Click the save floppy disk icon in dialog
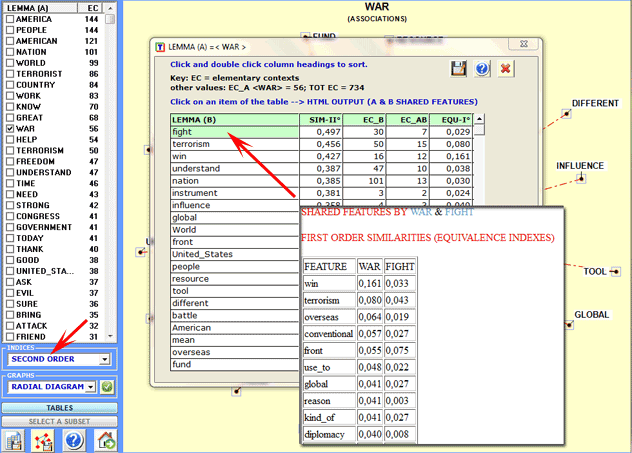 click(458, 69)
